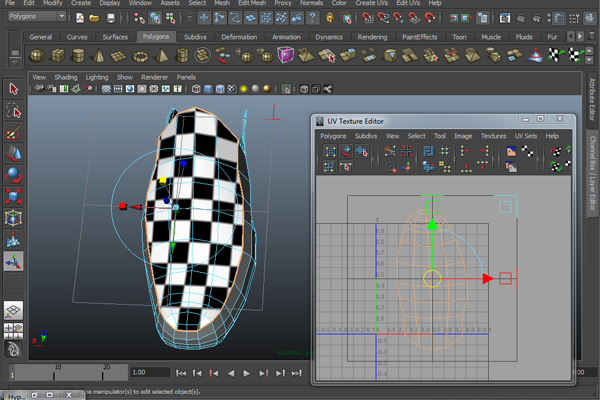Select the Scale tool

click(x=13, y=196)
